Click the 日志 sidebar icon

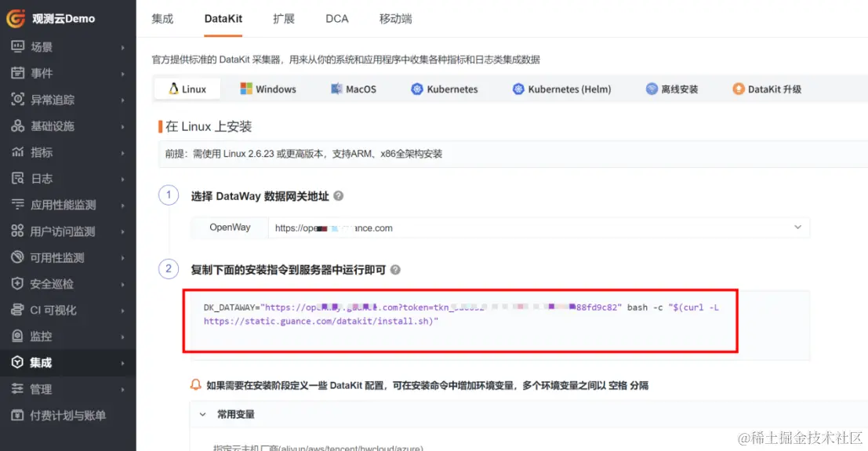[x=18, y=178]
